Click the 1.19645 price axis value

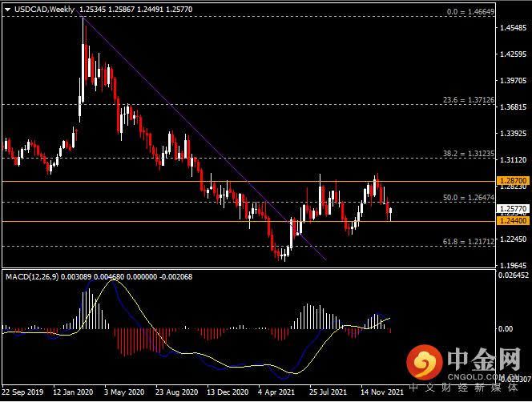514,266
